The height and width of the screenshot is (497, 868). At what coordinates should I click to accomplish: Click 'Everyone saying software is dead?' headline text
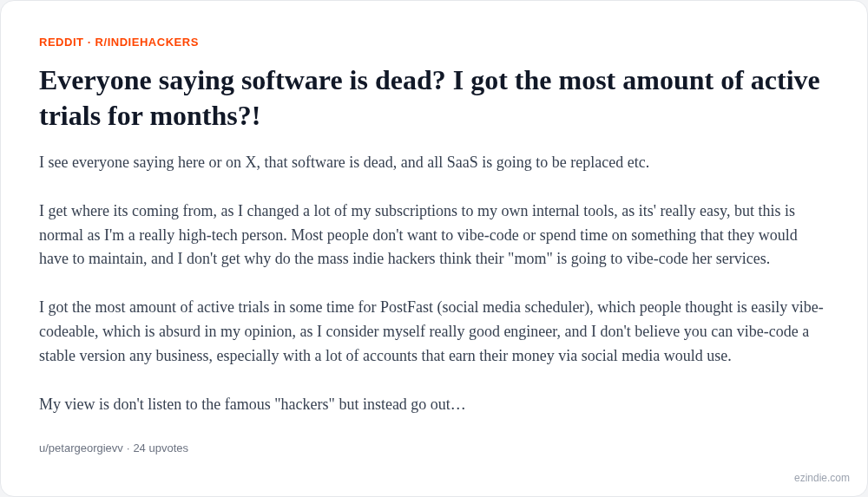coord(242,81)
